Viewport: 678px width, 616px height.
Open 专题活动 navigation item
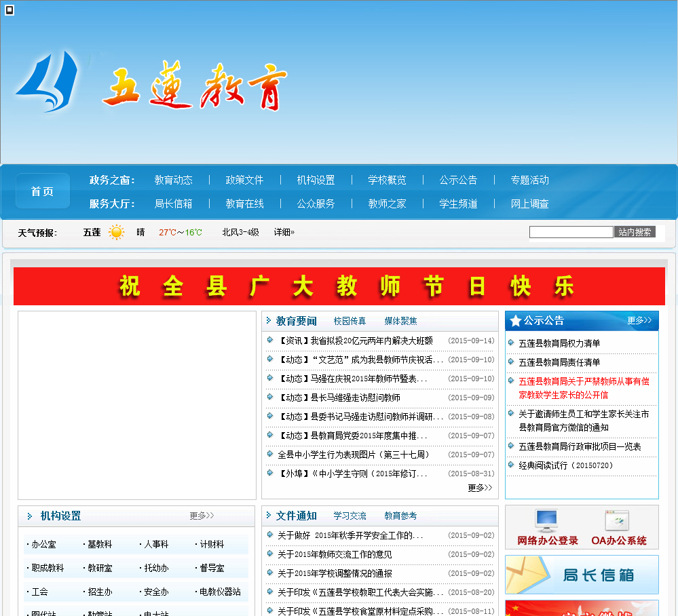point(529,180)
